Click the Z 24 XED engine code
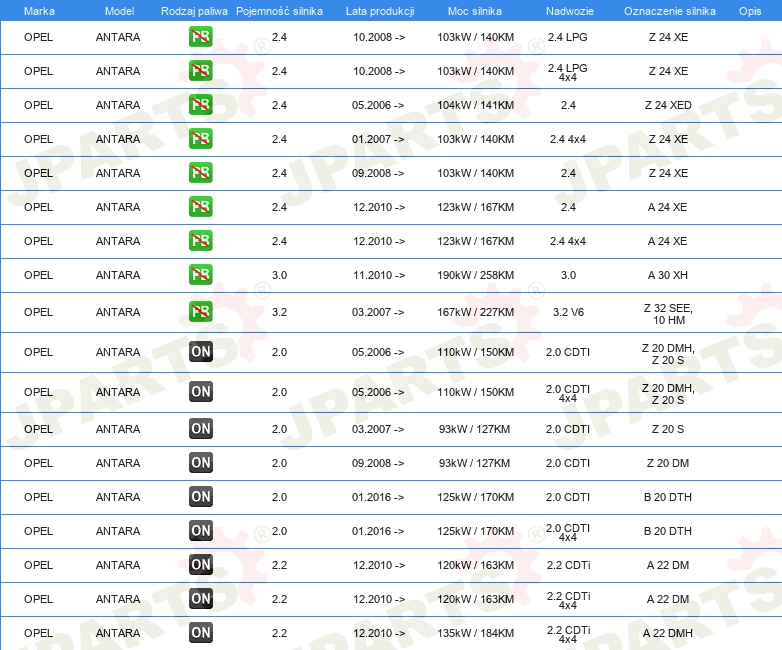The height and width of the screenshot is (650, 782). point(668,105)
